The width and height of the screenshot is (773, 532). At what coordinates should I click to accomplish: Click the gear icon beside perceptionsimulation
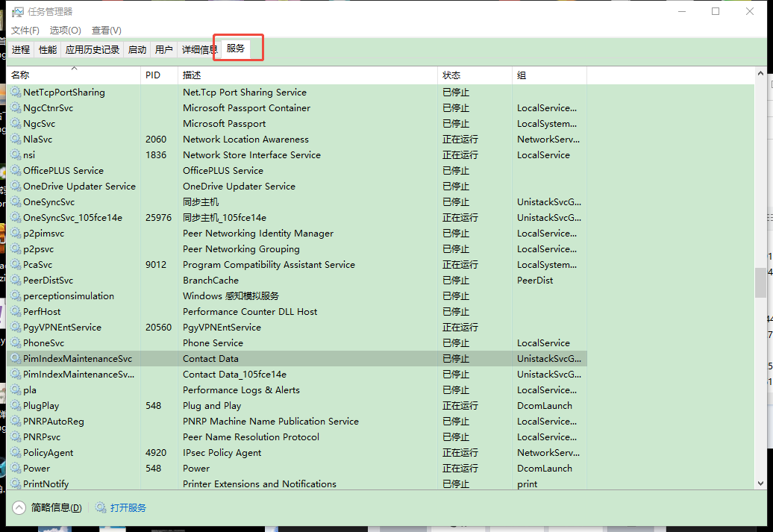tap(16, 295)
